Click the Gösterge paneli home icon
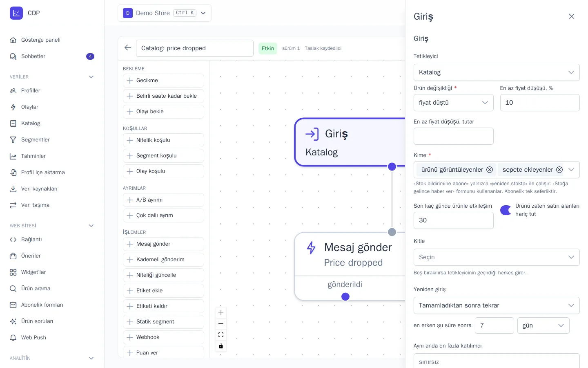 click(x=13, y=40)
